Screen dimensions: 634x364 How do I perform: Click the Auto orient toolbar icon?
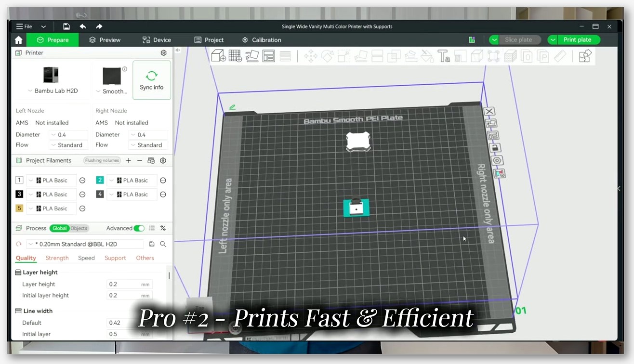point(252,56)
